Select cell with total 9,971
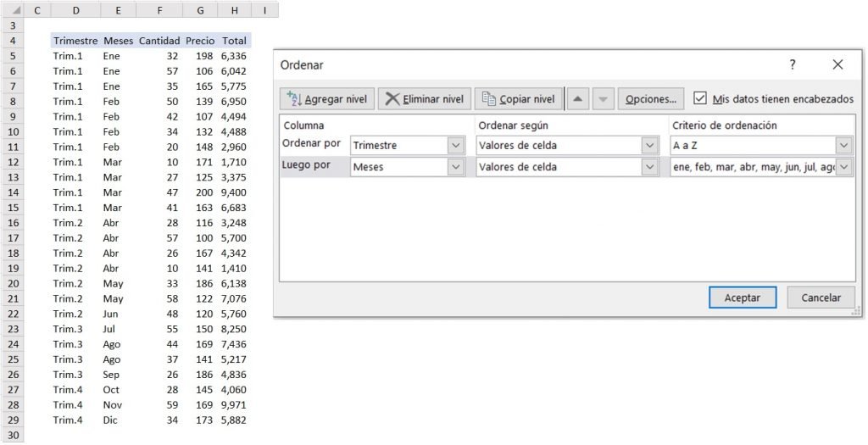Screen dimensions: 868x445 pos(234,405)
